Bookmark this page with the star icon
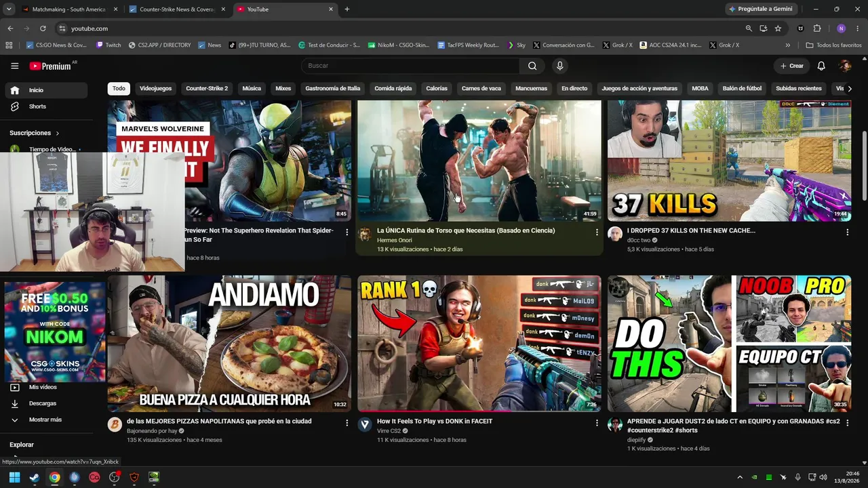The width and height of the screenshot is (868, 488). (778, 28)
